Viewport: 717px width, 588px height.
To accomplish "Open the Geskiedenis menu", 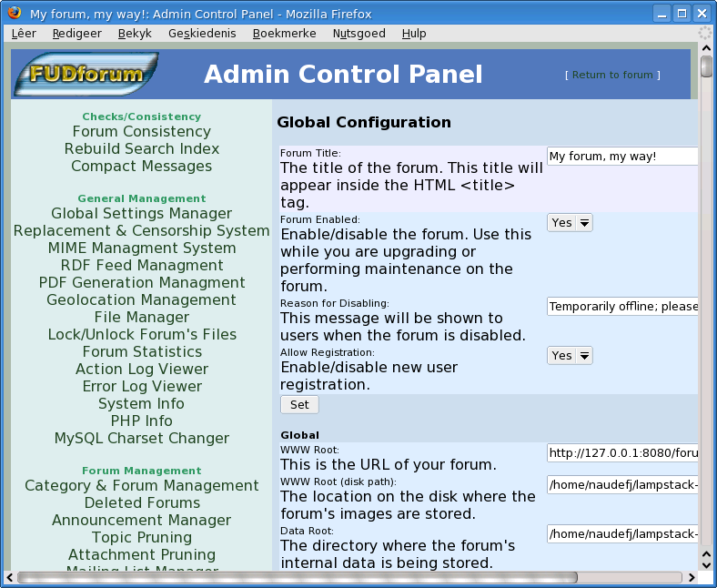I will tap(201, 33).
